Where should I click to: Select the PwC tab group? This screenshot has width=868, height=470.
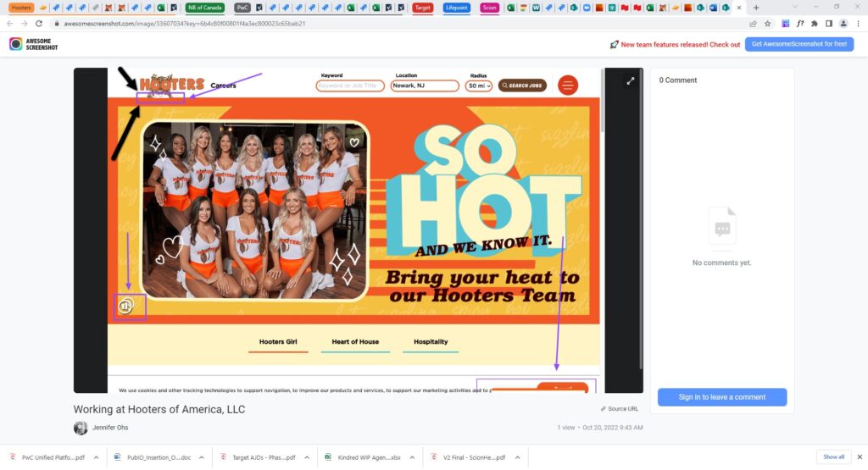tap(242, 8)
